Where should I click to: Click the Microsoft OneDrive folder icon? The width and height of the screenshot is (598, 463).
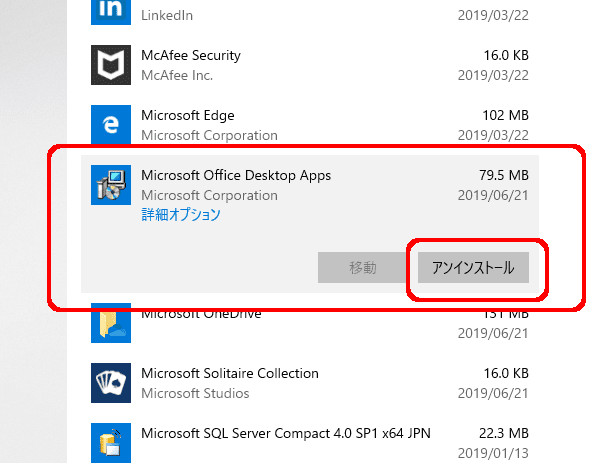pos(111,323)
